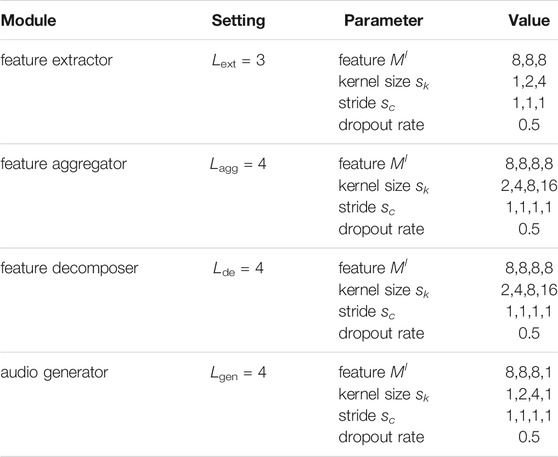This screenshot has width=558, height=457.
Task: Click value 1,2,4,1 for generator kernel size
Action: click(x=529, y=394)
